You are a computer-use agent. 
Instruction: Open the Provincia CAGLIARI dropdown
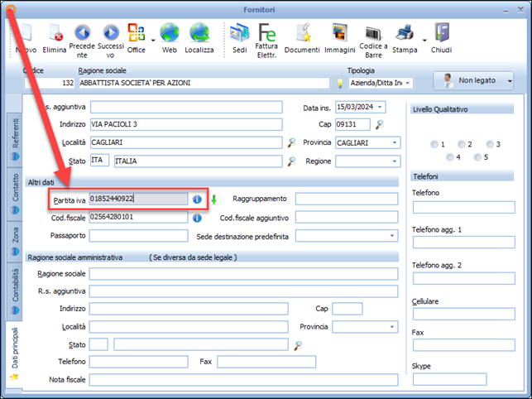(x=395, y=143)
